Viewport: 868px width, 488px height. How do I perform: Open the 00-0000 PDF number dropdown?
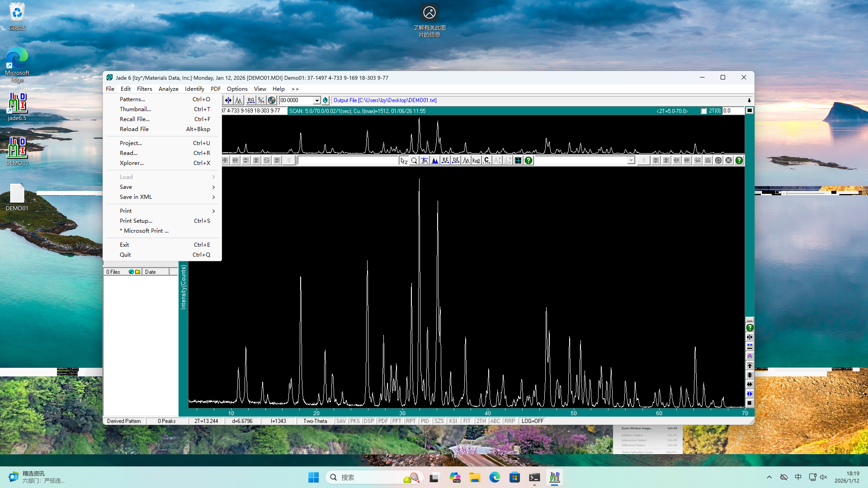(317, 100)
